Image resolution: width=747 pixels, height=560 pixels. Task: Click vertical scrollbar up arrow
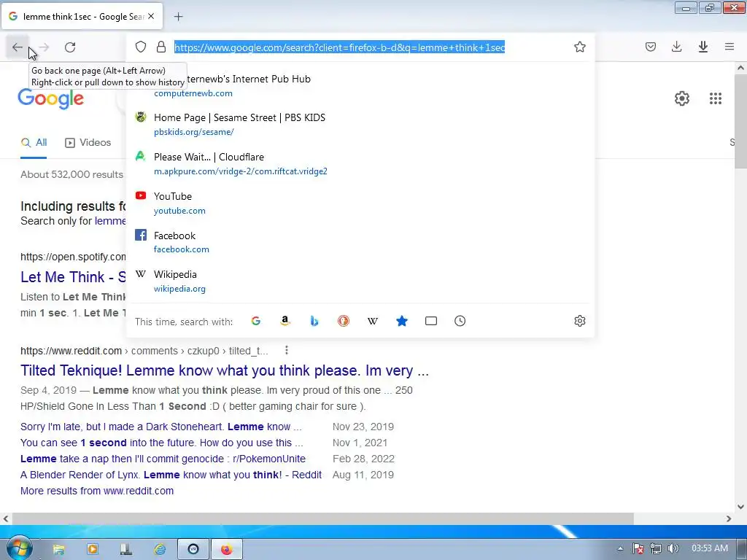740,68
